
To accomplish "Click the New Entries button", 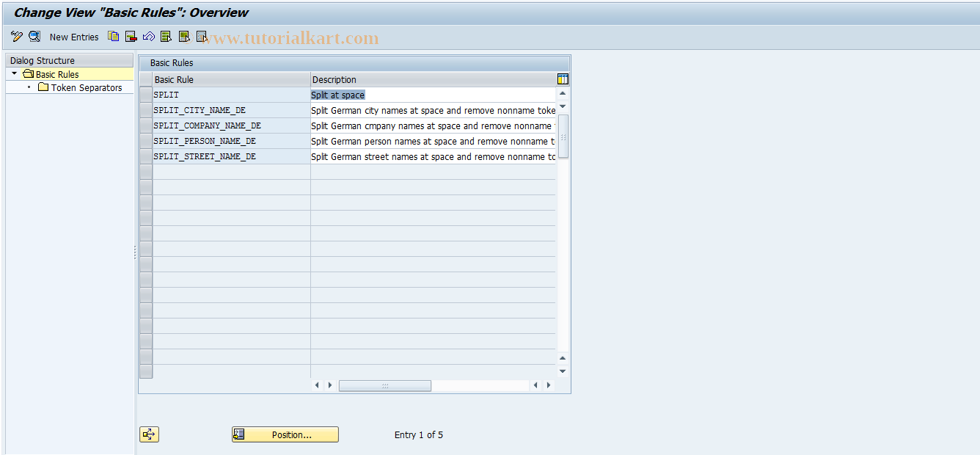I will [x=73, y=37].
